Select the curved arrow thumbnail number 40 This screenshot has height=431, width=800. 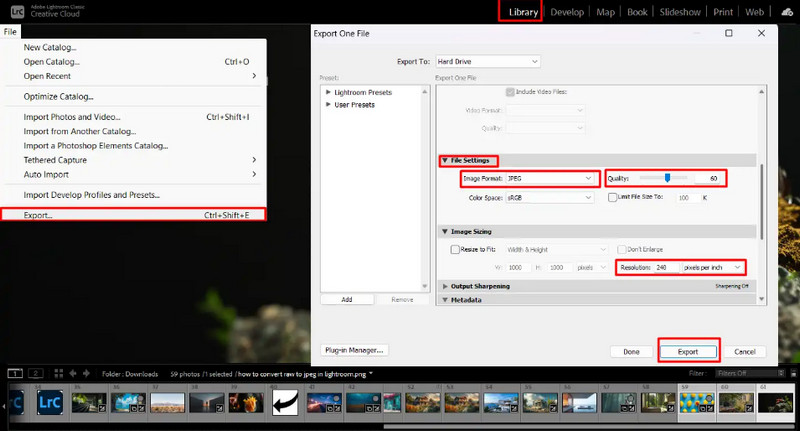[x=285, y=402]
